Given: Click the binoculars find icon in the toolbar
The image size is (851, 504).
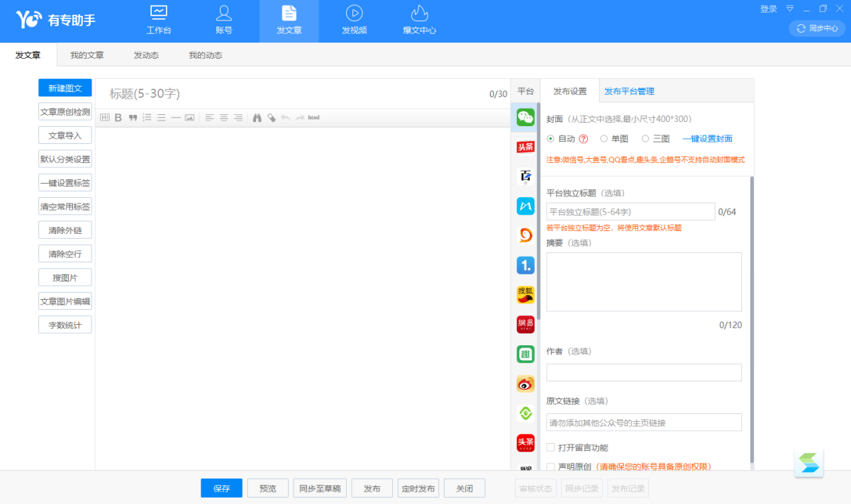Looking at the screenshot, I should coord(257,118).
